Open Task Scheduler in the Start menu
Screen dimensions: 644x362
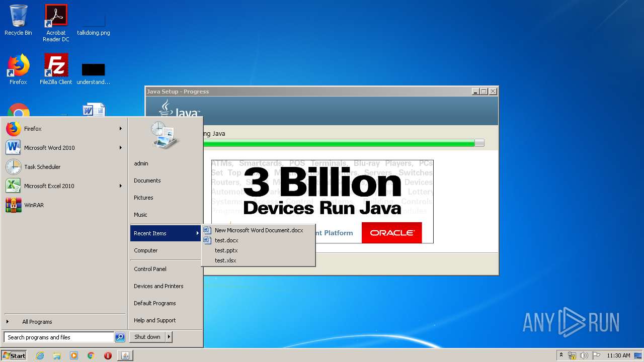[64, 167]
